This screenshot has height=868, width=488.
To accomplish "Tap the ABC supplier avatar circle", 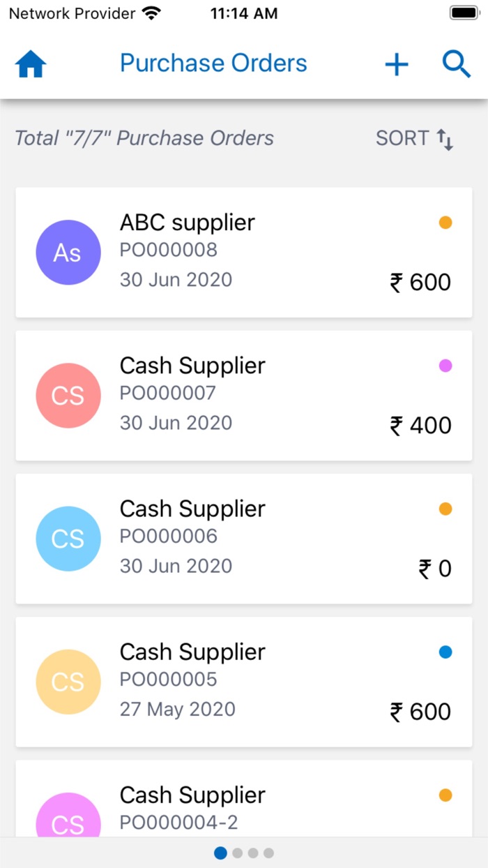I will (x=68, y=253).
